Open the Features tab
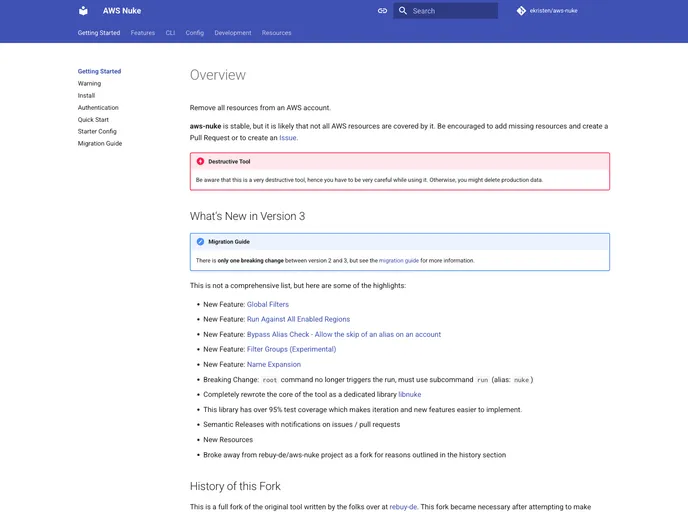This screenshot has width=688, height=512. [143, 33]
